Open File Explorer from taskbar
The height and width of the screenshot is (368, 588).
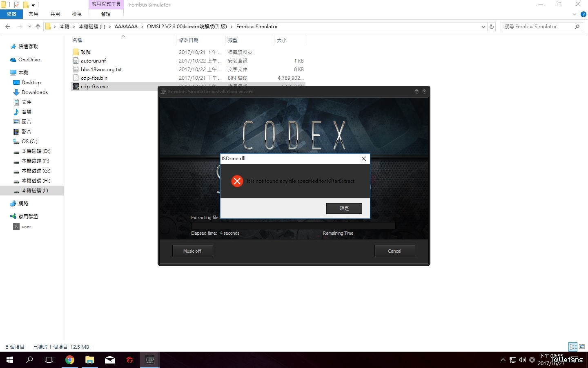[x=90, y=360]
